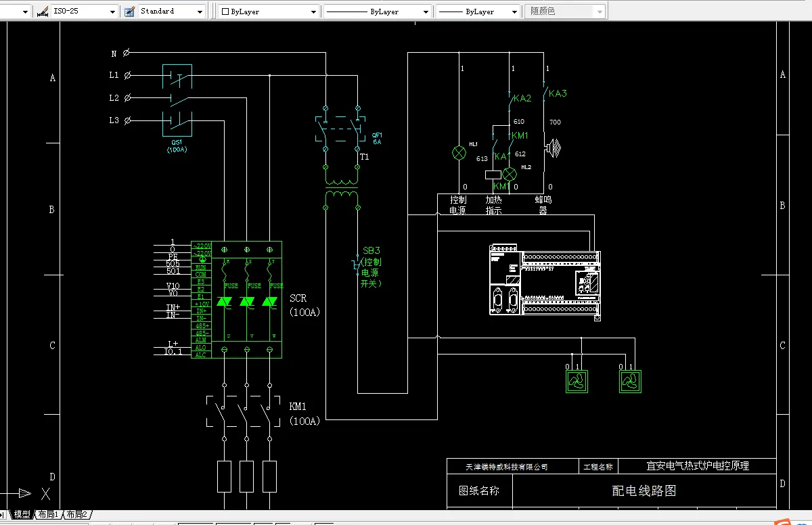Switch to the 模型 tab

point(22,515)
